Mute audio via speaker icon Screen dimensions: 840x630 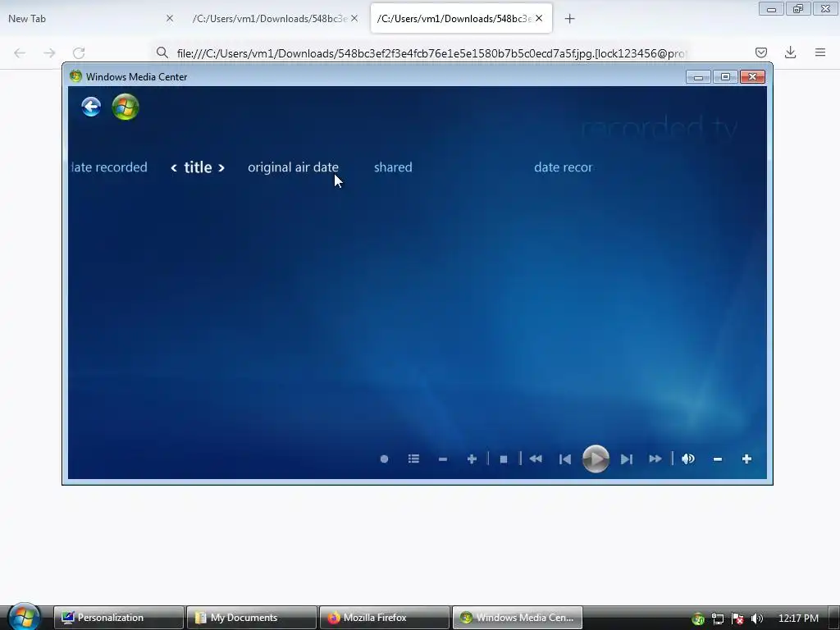(x=688, y=459)
